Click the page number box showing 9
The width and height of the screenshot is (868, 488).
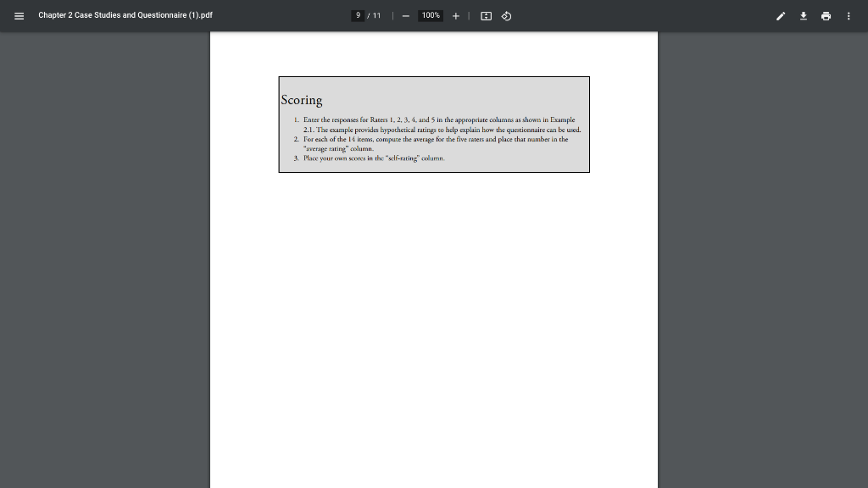click(358, 15)
